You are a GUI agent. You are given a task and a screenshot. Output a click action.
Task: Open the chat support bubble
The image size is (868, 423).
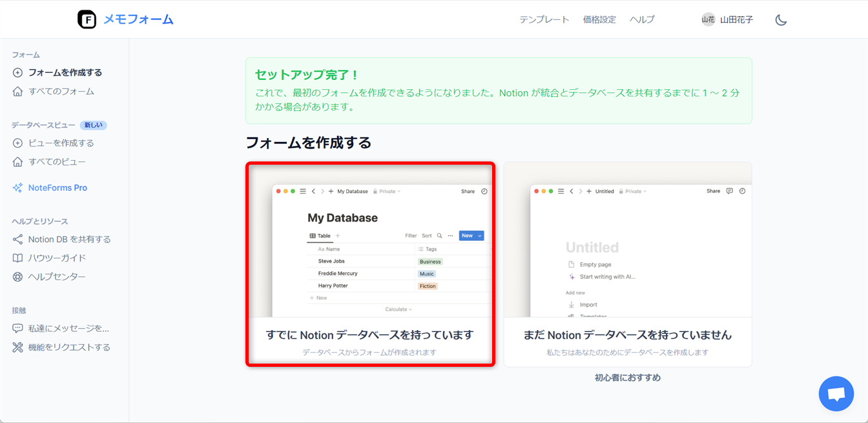click(x=836, y=393)
